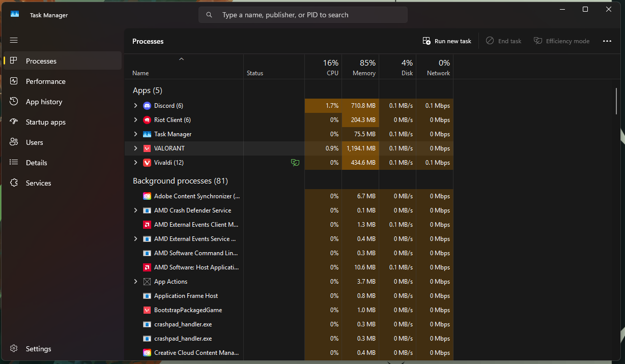Sort by the Status column header
625x364 pixels.
click(x=274, y=67)
